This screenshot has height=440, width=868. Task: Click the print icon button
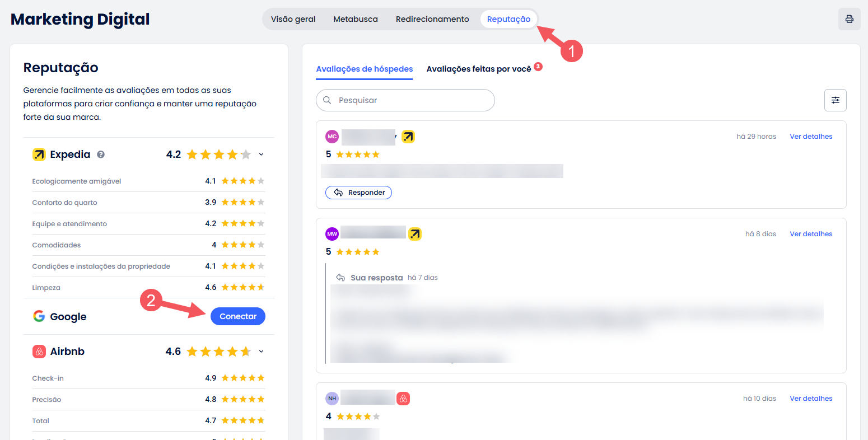click(x=849, y=19)
